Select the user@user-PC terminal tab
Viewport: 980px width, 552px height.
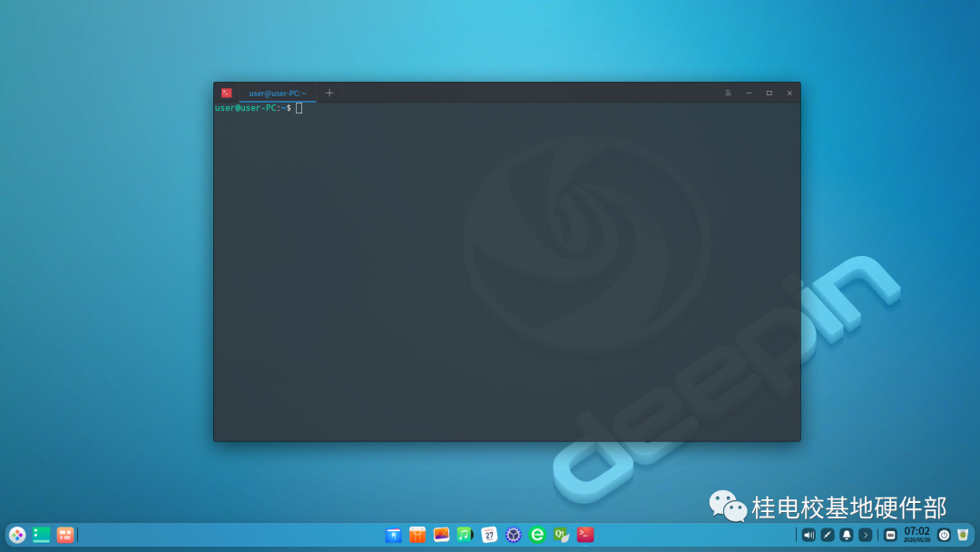click(278, 94)
